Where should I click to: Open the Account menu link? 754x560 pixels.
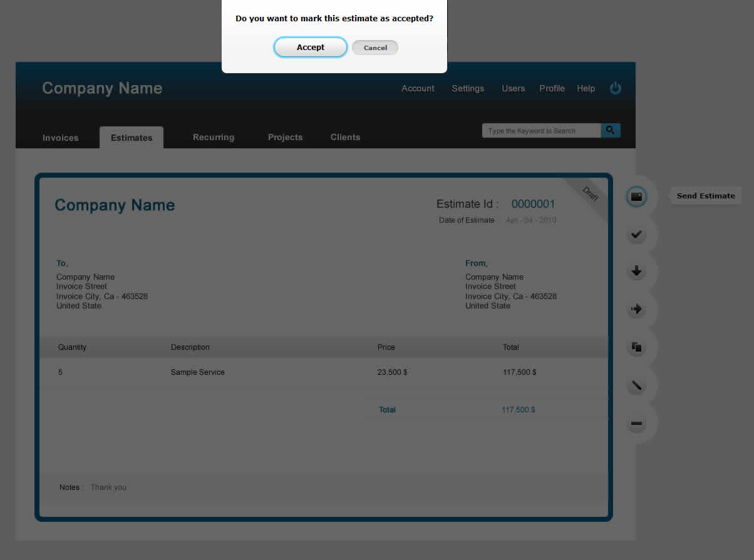(x=418, y=88)
